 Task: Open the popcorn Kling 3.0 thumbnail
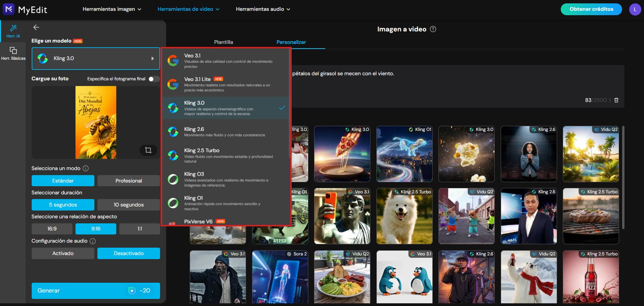tap(466, 154)
